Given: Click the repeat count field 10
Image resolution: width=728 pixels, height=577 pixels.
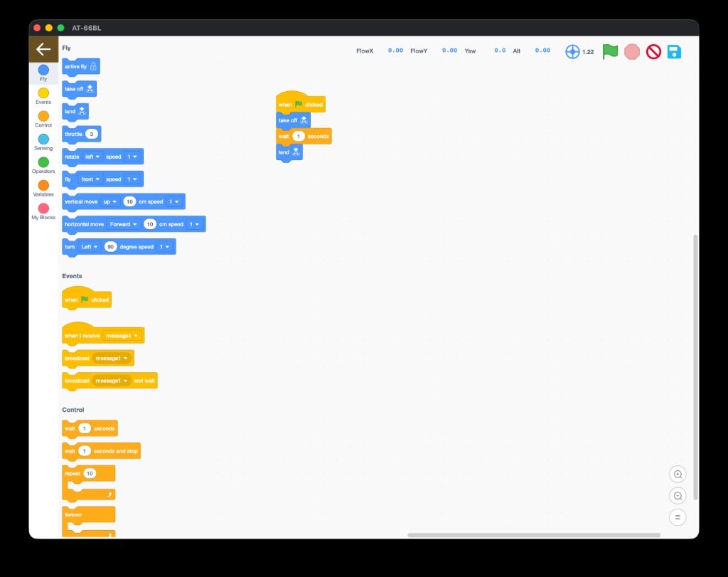Looking at the screenshot, I should (x=90, y=473).
